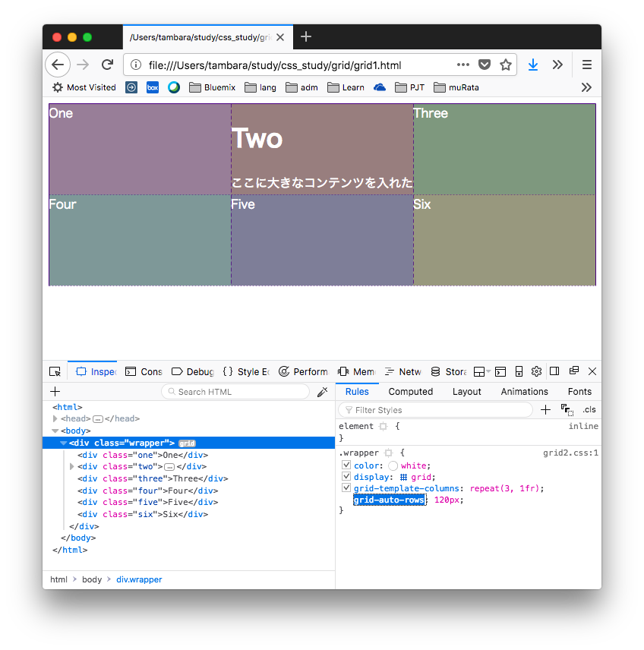644x650 pixels.
Task: Open the Storage tab
Action: click(x=449, y=371)
